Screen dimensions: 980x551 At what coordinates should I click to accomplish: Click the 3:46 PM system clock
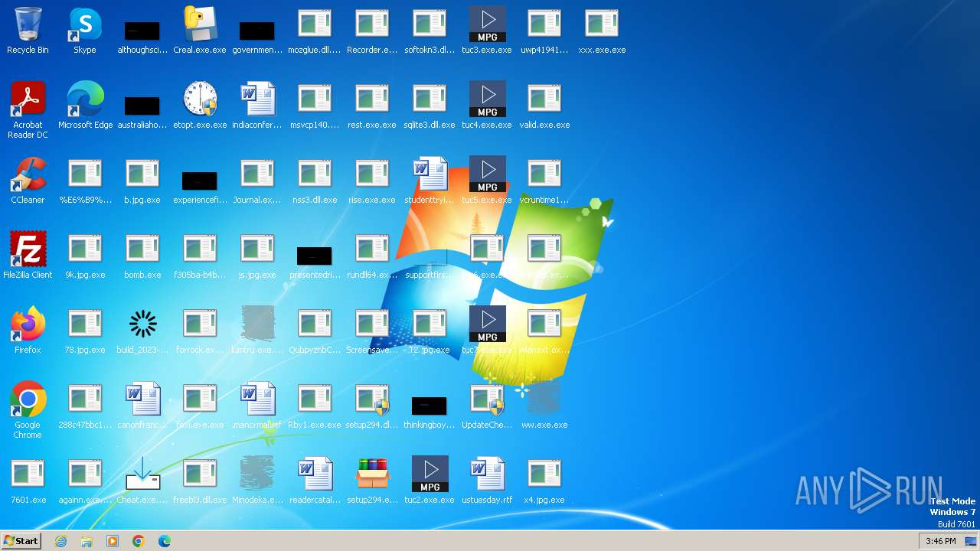point(940,541)
